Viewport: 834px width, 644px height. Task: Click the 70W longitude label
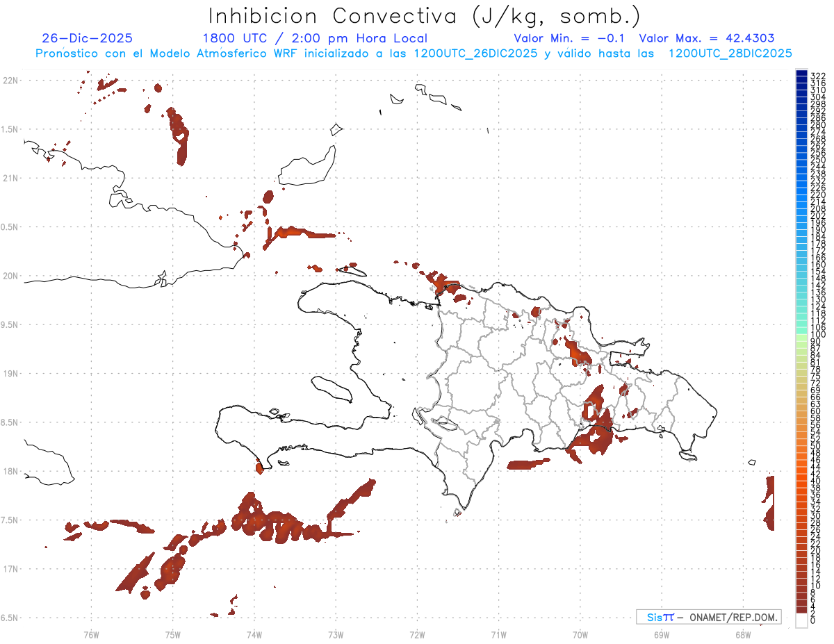(580, 634)
